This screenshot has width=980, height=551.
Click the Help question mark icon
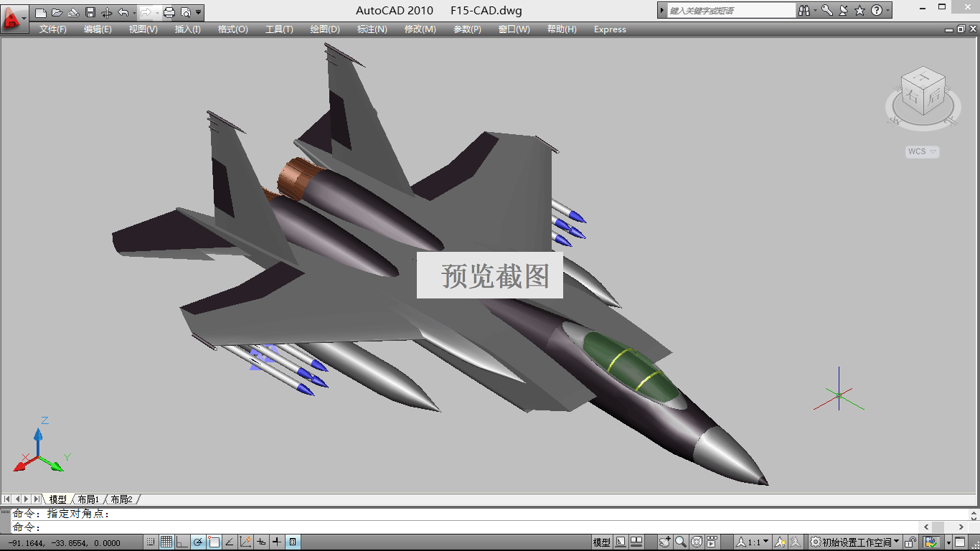point(877,11)
